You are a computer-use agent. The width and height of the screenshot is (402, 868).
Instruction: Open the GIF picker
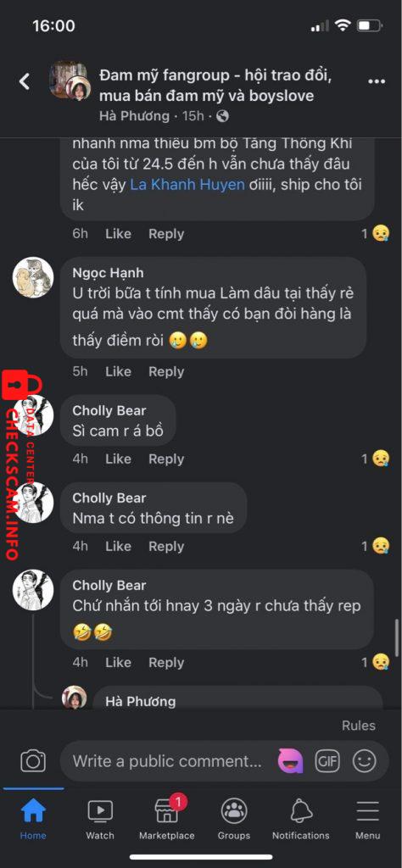[x=327, y=761]
